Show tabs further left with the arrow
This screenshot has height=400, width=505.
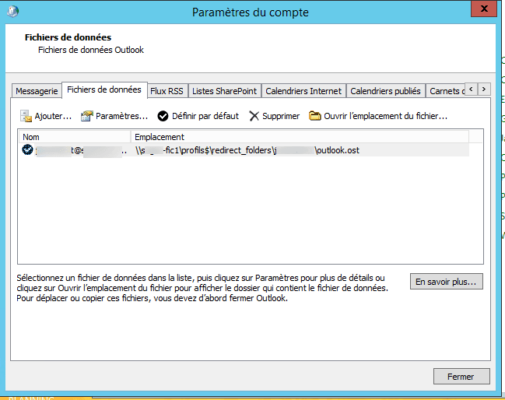click(471, 89)
